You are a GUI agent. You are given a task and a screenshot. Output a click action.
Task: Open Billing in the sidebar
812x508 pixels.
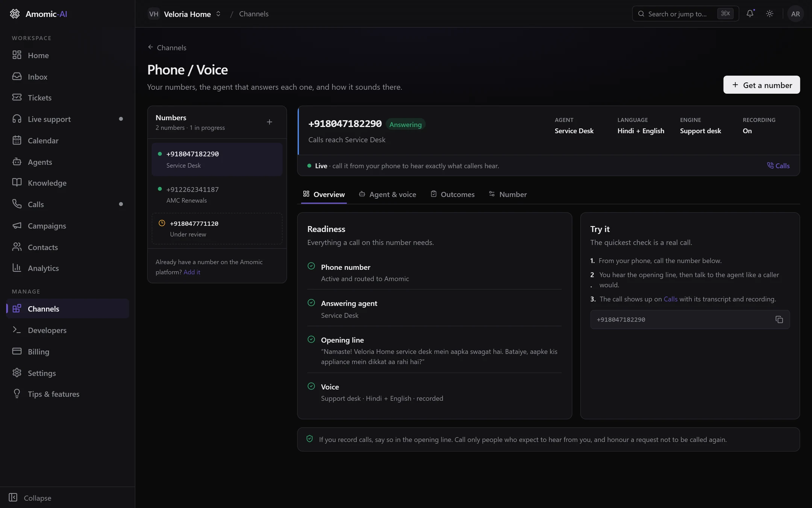click(68, 351)
